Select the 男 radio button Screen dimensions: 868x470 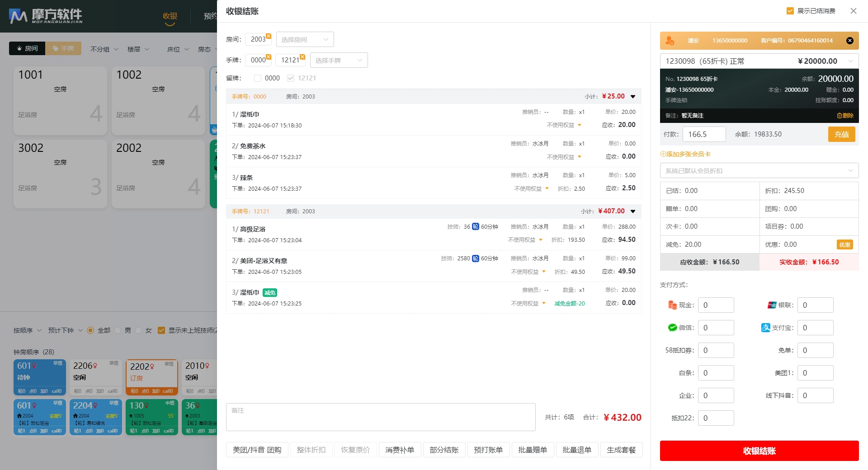click(118, 330)
